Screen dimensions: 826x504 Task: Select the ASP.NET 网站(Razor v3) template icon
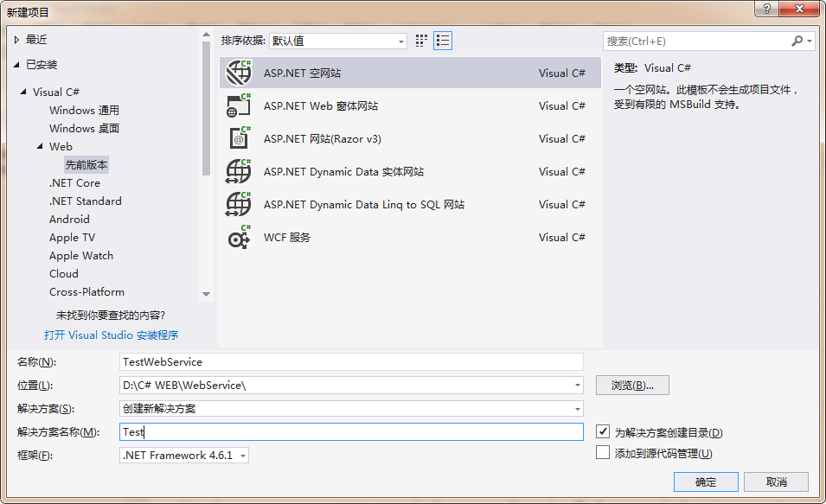(x=240, y=138)
